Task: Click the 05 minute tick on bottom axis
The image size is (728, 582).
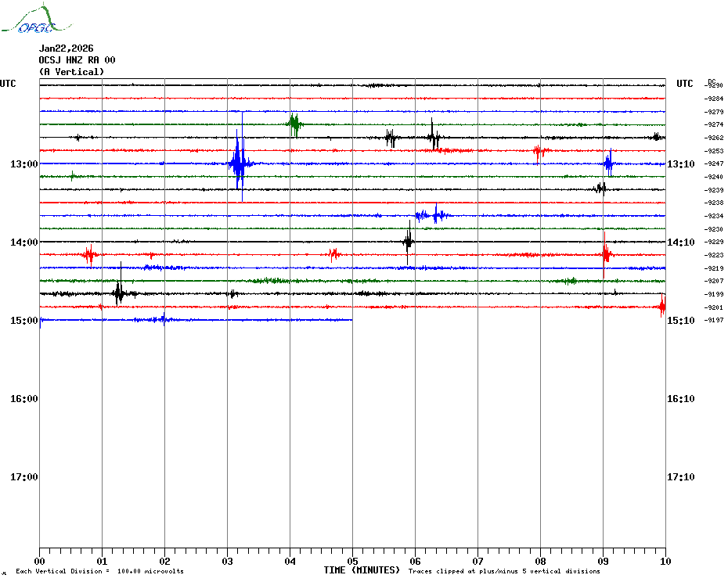Action: 352,561
